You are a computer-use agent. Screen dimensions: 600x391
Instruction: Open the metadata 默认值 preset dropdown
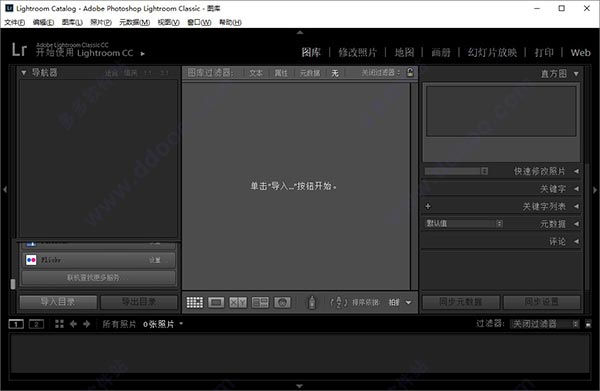463,223
